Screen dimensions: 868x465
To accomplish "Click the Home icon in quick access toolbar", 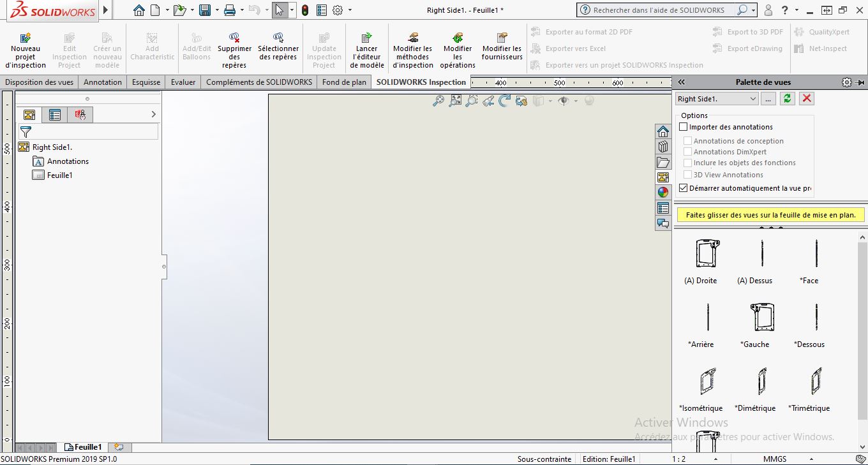I will pos(139,10).
